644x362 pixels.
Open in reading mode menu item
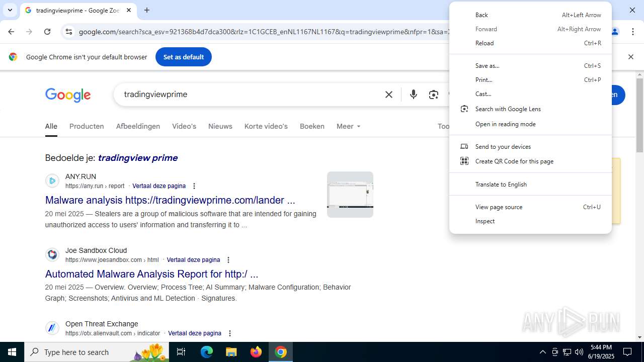(x=530, y=124)
